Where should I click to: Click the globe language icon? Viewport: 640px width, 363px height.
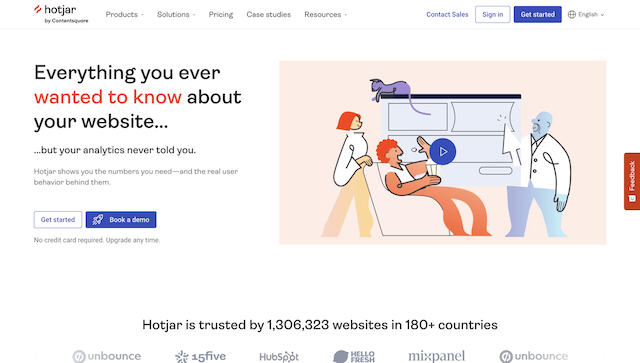point(572,15)
